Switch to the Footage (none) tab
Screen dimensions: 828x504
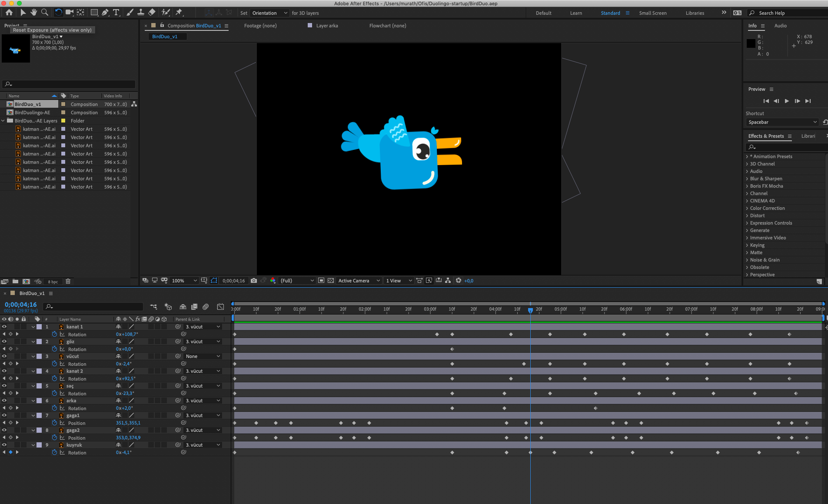260,26
